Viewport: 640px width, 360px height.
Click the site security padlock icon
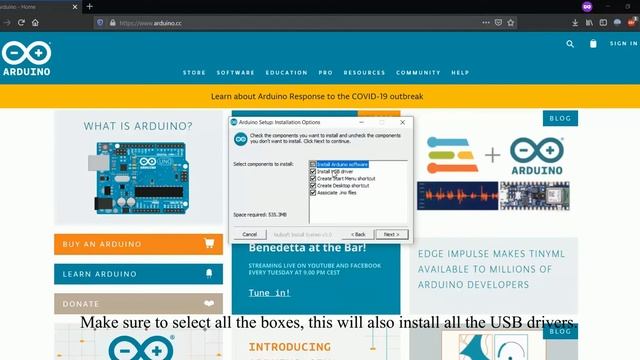pyautogui.click(x=112, y=23)
